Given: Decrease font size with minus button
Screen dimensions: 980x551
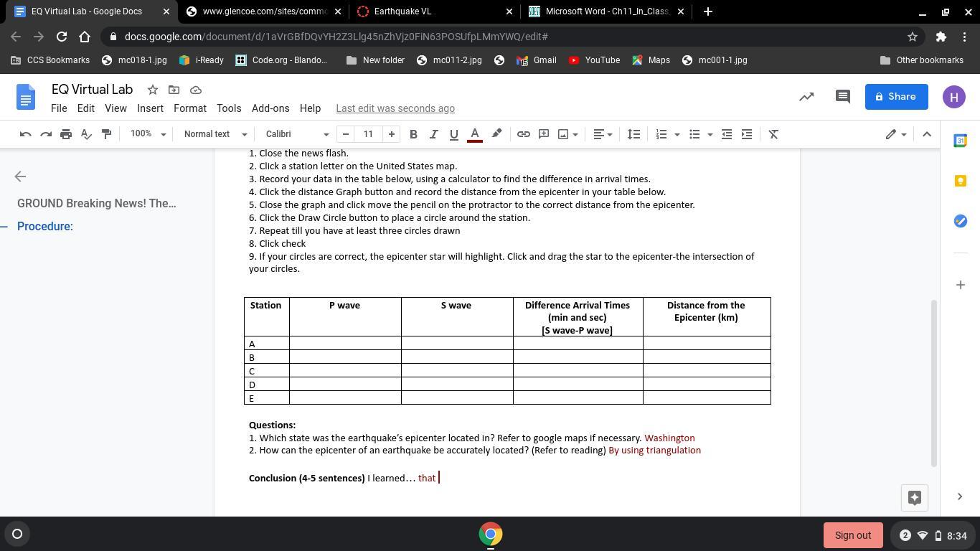Looking at the screenshot, I should click(346, 134).
